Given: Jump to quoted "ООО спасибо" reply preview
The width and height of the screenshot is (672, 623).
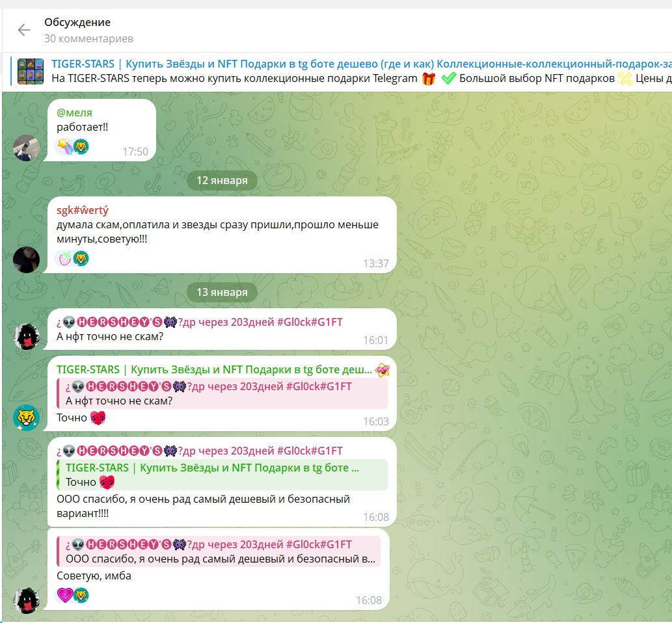Looking at the screenshot, I should pyautogui.click(x=222, y=551).
